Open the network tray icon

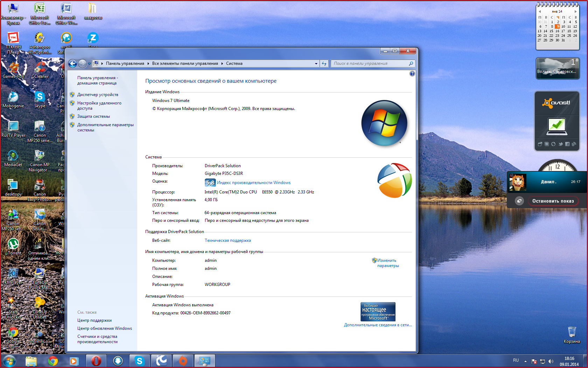[x=542, y=361]
